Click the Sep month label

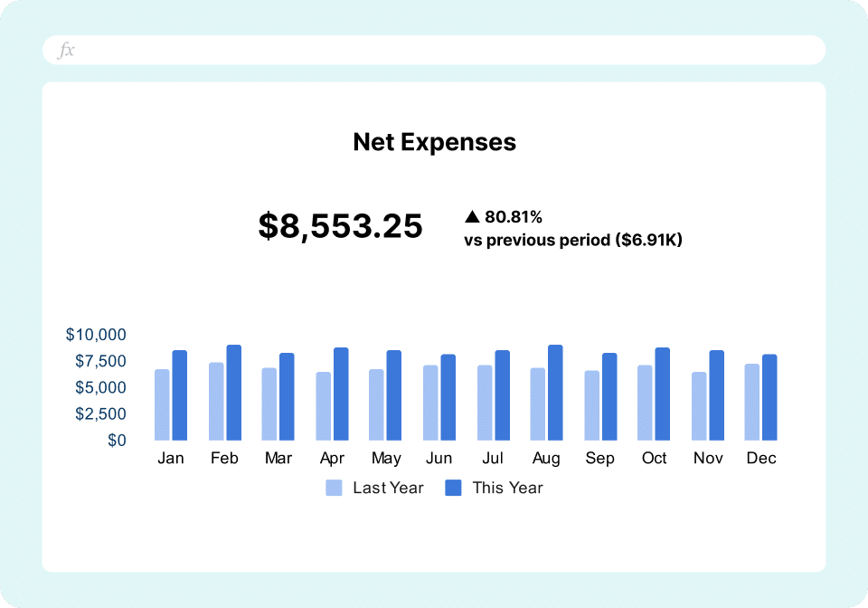[600, 459]
